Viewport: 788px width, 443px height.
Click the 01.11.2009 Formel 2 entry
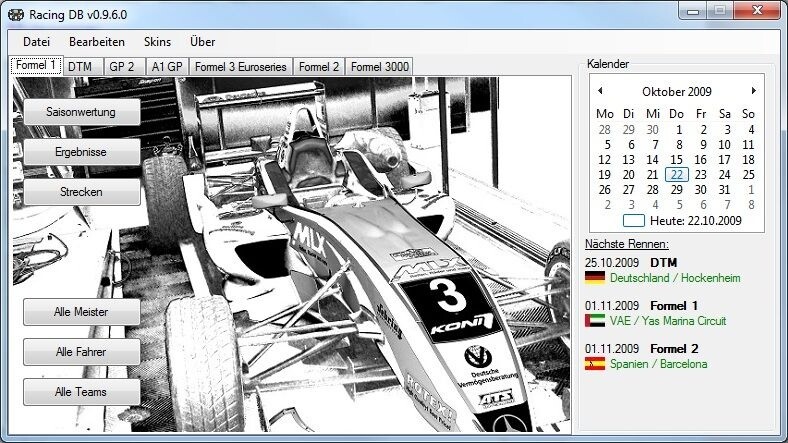pyautogui.click(x=641, y=349)
